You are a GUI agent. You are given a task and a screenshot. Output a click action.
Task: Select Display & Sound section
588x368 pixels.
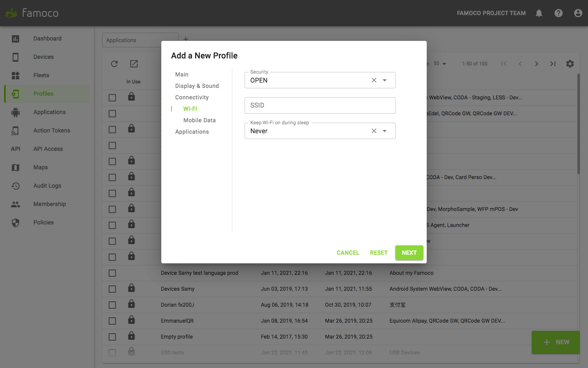pos(197,86)
